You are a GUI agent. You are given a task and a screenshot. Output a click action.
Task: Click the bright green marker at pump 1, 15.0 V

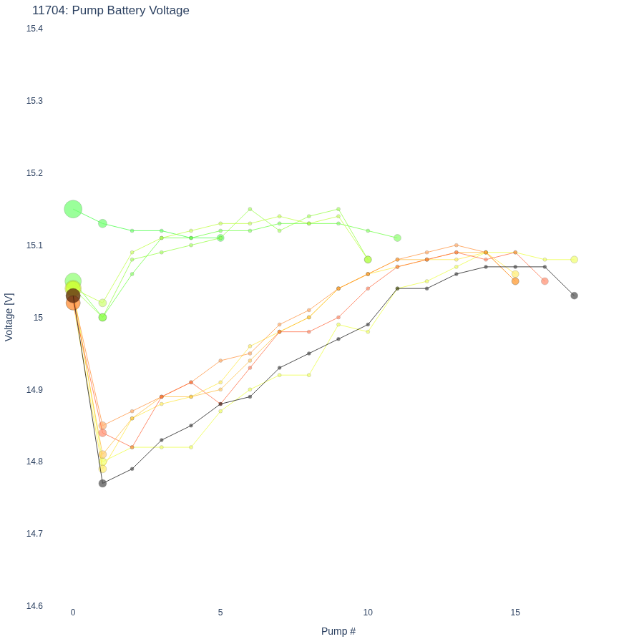(102, 318)
